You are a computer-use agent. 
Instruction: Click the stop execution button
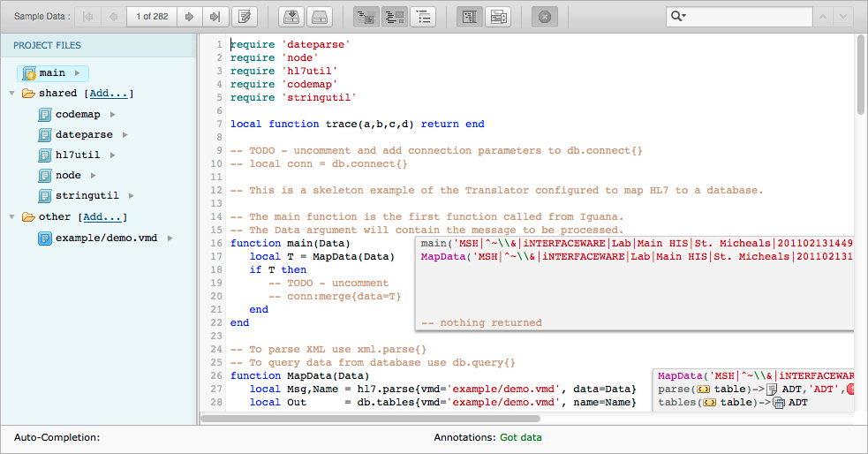[x=545, y=17]
